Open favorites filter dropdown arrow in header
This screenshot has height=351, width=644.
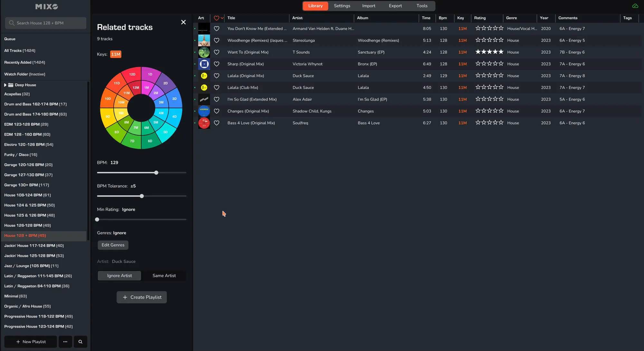coord(222,18)
